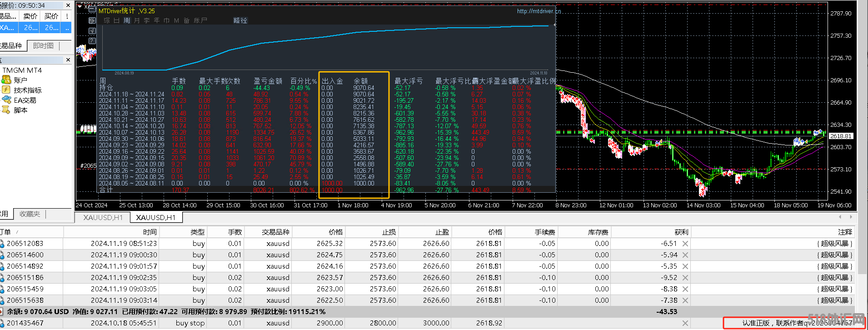Delete pending buy stop order 201435467
Screen dimensions: 868x330
pos(685,323)
